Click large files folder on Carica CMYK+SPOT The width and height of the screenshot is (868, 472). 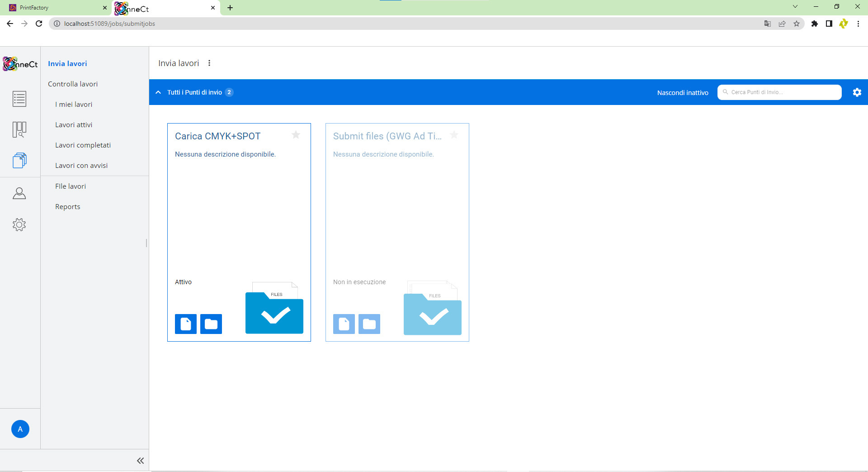click(x=274, y=308)
